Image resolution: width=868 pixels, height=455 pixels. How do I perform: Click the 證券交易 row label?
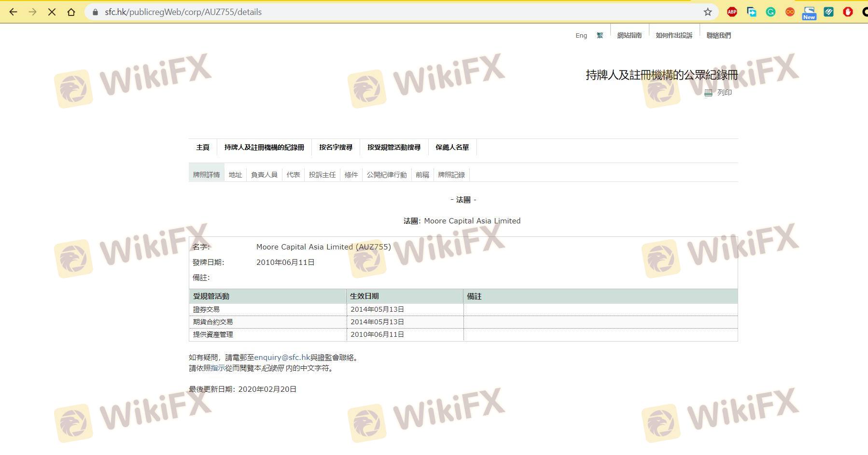(206, 309)
